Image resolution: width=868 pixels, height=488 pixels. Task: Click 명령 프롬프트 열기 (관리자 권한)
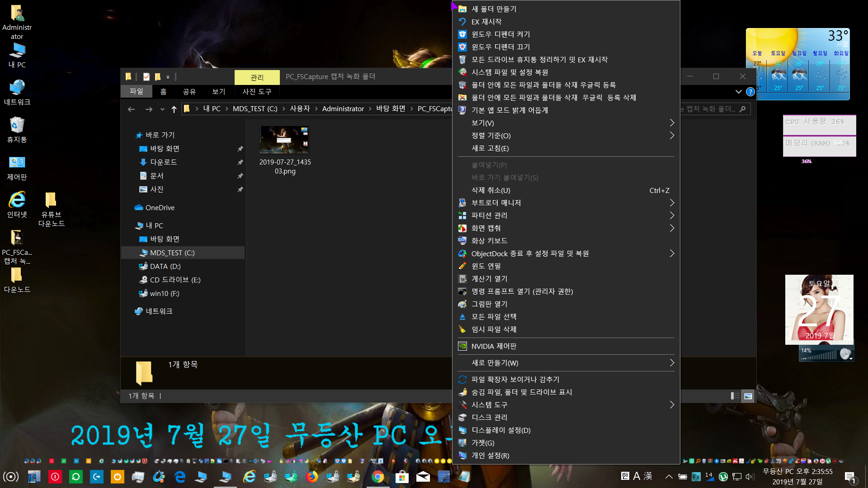tap(566, 291)
